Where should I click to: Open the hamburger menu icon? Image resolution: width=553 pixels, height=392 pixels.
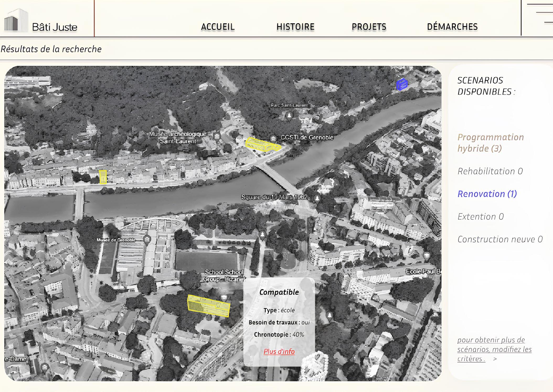pos(543,13)
